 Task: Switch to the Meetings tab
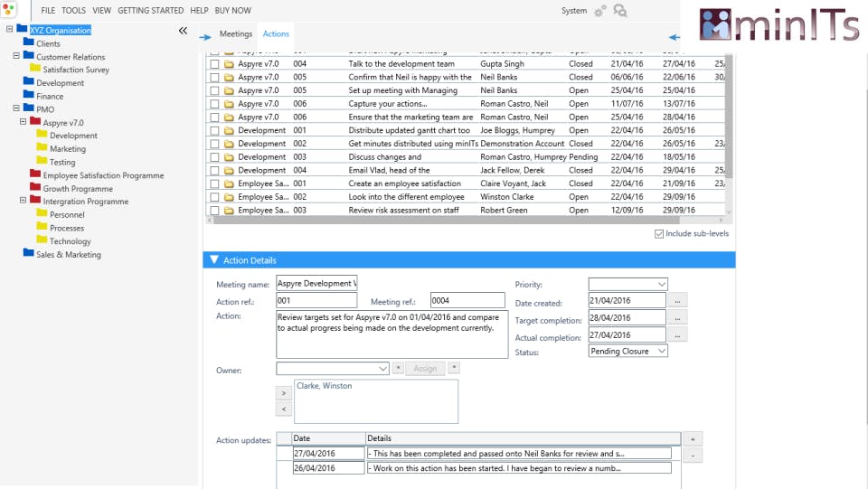236,33
